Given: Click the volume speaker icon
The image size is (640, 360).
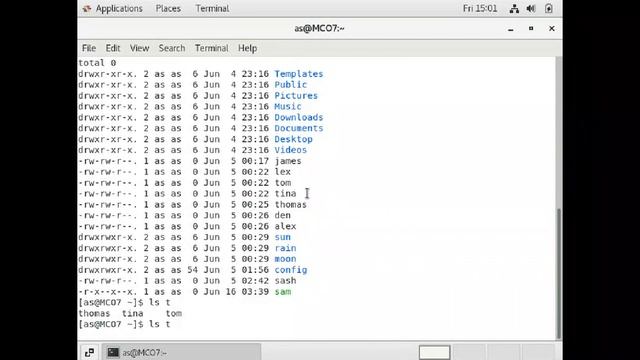Looking at the screenshot, I should point(531,9).
